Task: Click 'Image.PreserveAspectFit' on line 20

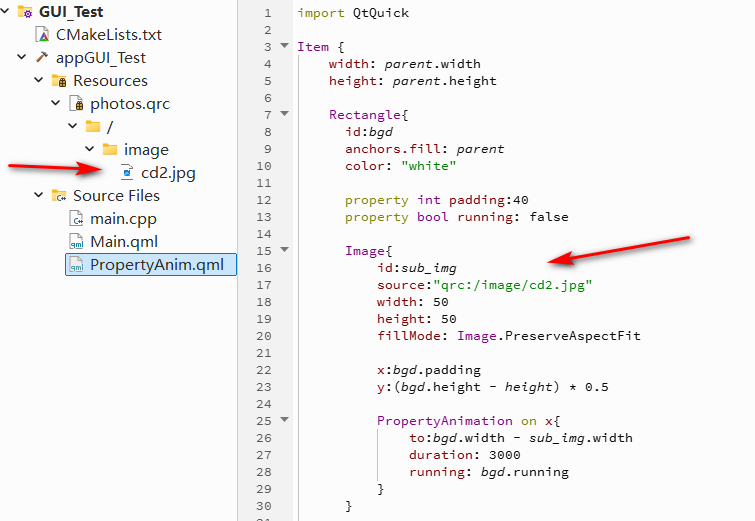Action: click(549, 336)
